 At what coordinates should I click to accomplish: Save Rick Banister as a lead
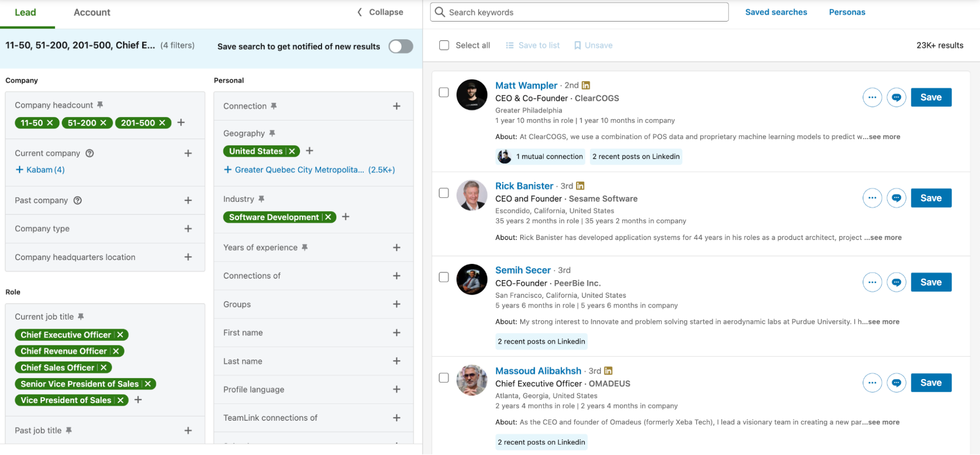931,198
